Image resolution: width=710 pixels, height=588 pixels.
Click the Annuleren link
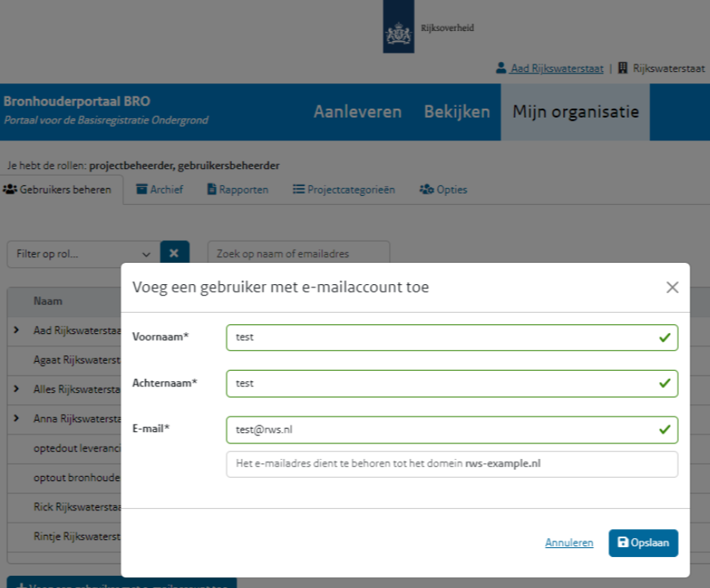click(569, 542)
